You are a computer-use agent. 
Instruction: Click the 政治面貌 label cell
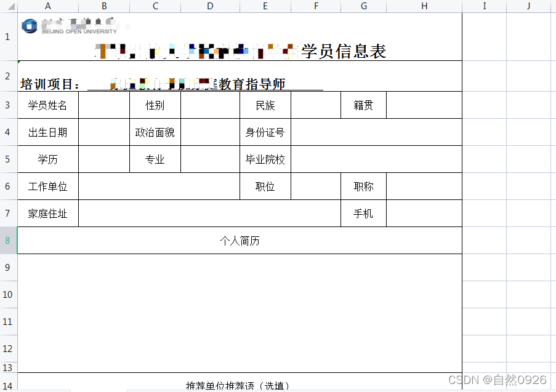pyautogui.click(x=155, y=132)
